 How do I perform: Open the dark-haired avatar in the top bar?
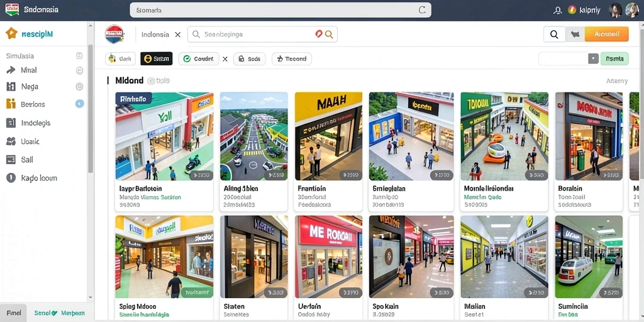[x=616, y=10]
